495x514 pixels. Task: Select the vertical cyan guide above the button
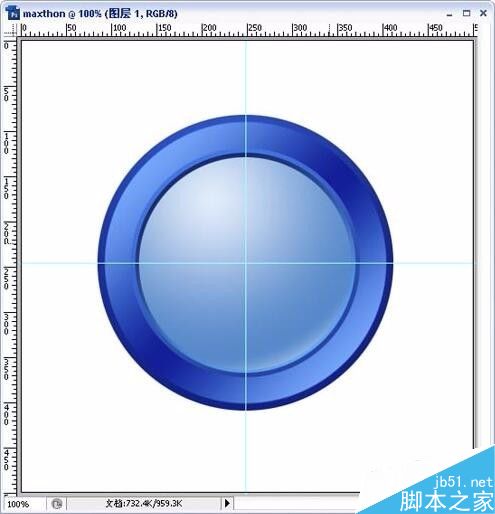pyautogui.click(x=246, y=78)
